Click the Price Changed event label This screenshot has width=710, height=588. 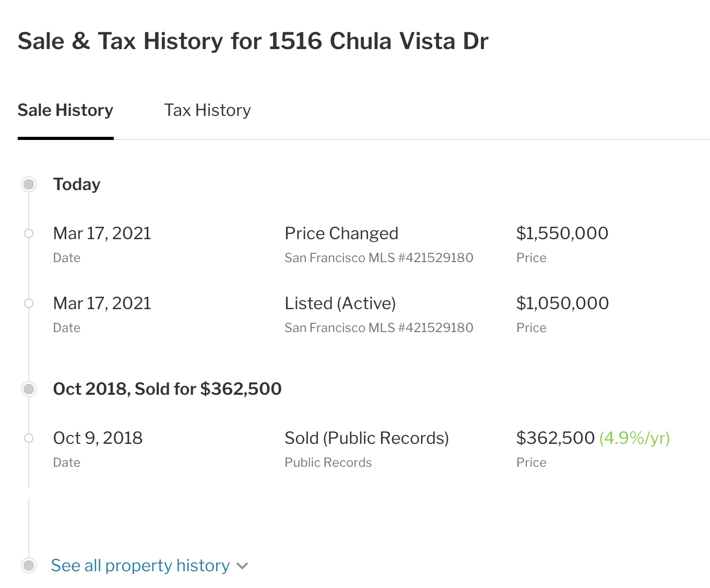(341, 233)
